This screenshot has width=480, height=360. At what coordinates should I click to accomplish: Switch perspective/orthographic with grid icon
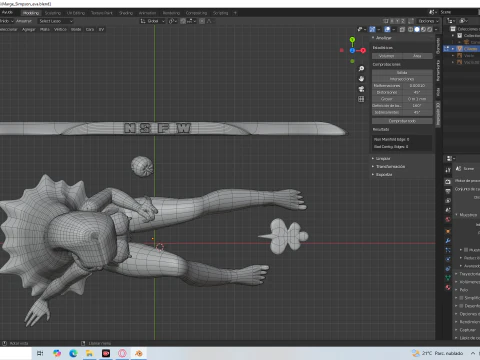point(361,99)
